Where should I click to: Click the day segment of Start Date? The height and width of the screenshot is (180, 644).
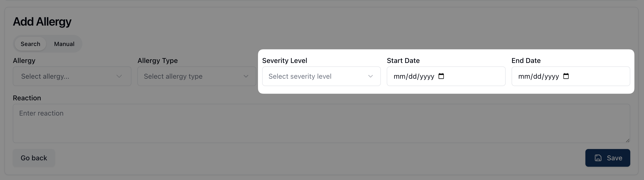tap(412, 76)
